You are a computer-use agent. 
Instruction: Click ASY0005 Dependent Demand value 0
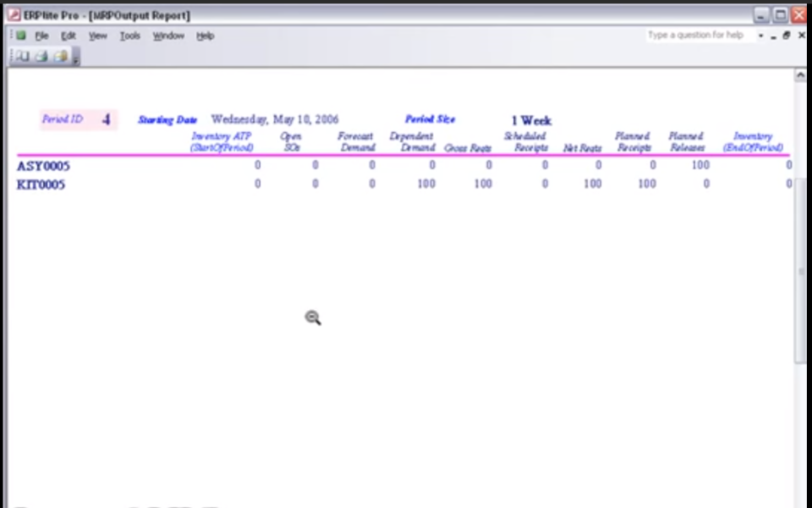(432, 165)
